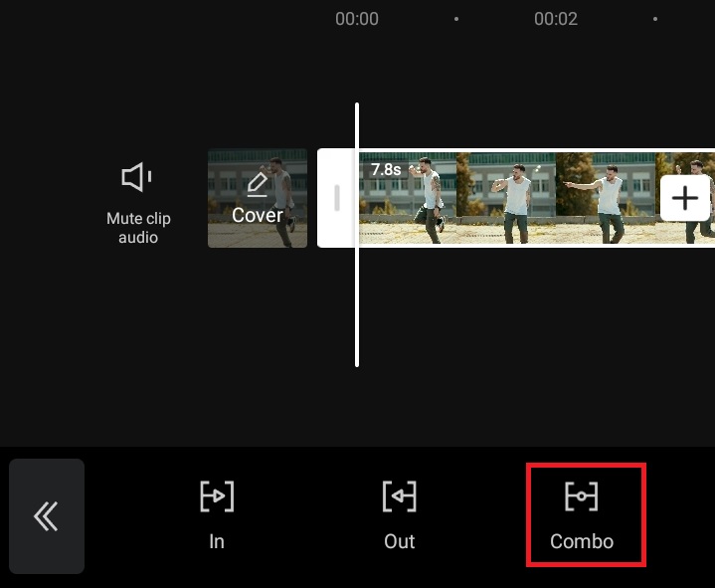Image resolution: width=715 pixels, height=588 pixels.
Task: Click the "Out" label
Action: click(x=400, y=541)
